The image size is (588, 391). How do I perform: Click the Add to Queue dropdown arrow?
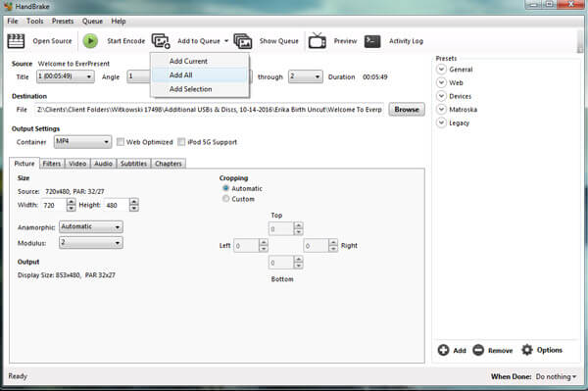tap(226, 41)
